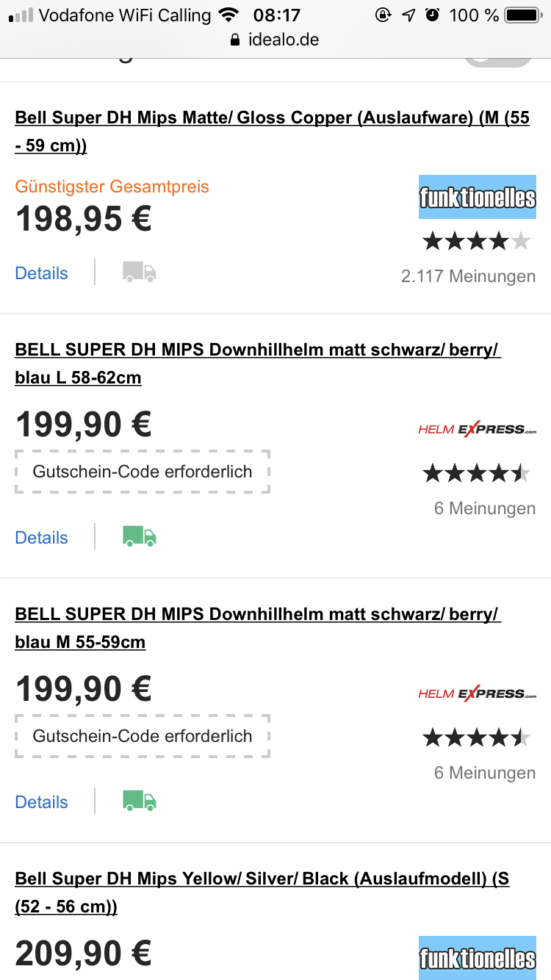Viewport: 551px width, 980px height.
Task: Open funktionelles shop logo beside 198,95 € offer
Action: click(x=477, y=197)
